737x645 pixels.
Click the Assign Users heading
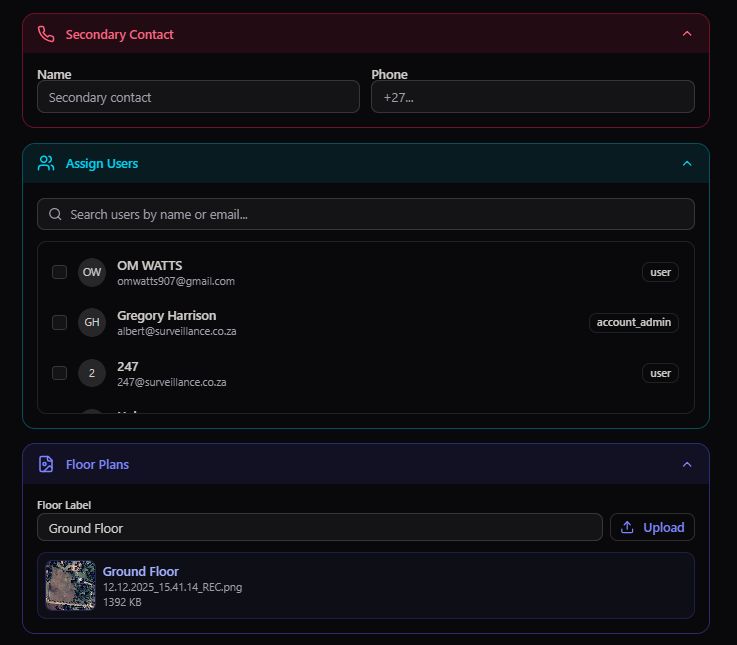point(102,164)
